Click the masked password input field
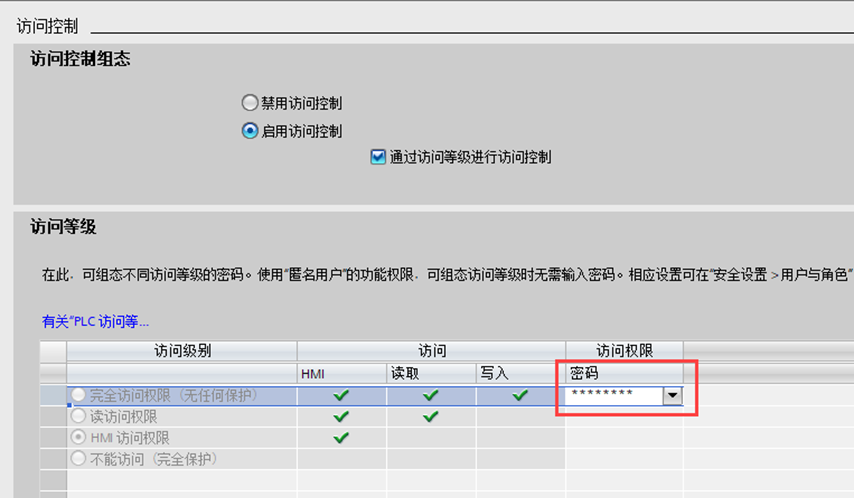The width and height of the screenshot is (854, 498). pyautogui.click(x=614, y=396)
